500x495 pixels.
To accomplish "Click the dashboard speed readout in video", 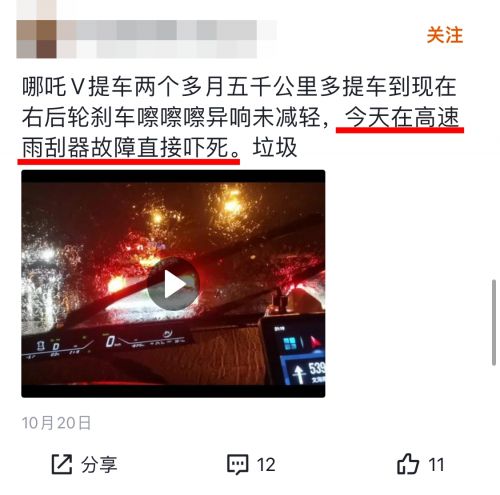I will [111, 341].
